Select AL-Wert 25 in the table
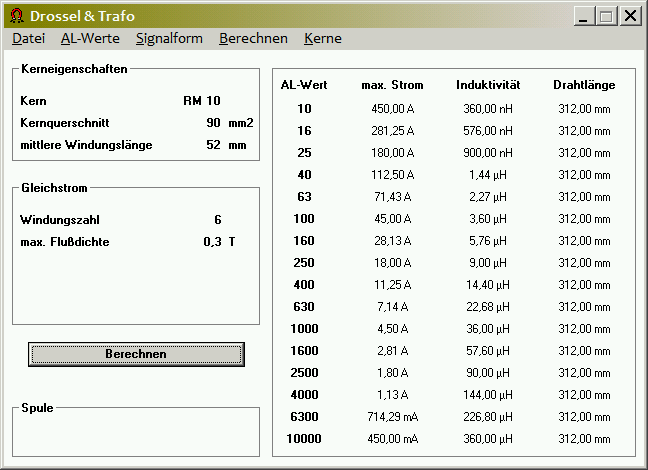This screenshot has width=648, height=470. click(304, 153)
